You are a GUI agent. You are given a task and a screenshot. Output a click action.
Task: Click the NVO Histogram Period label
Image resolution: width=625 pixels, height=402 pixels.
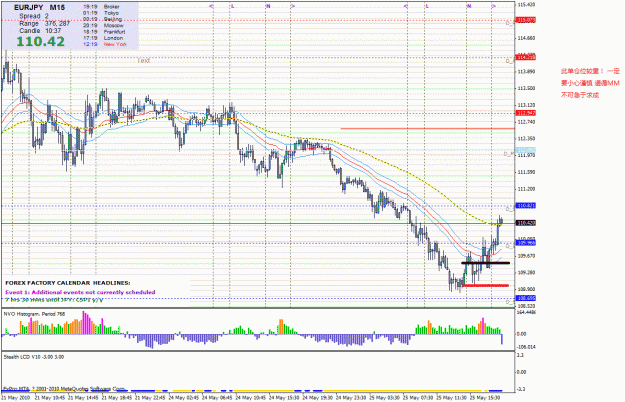tap(34, 314)
